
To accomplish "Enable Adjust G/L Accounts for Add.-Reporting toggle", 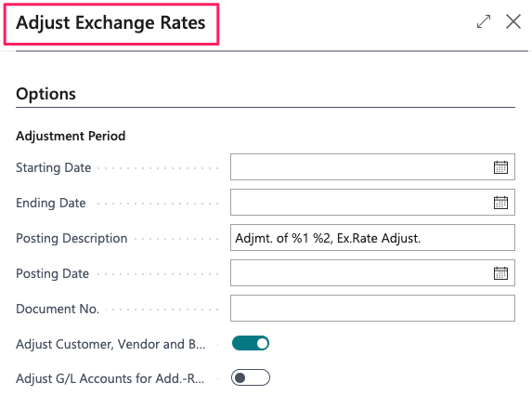I will pos(251,377).
